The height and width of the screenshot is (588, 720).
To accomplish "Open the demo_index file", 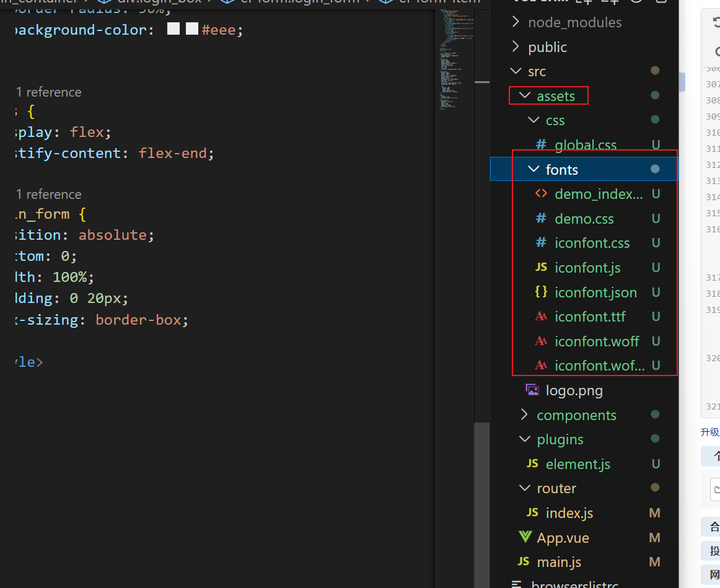I will click(599, 194).
